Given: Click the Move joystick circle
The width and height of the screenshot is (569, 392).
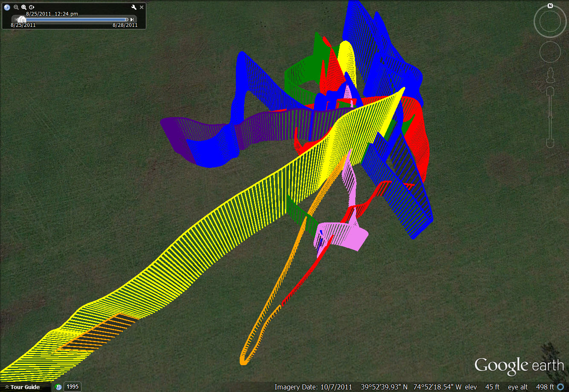Looking at the screenshot, I should point(550,52).
